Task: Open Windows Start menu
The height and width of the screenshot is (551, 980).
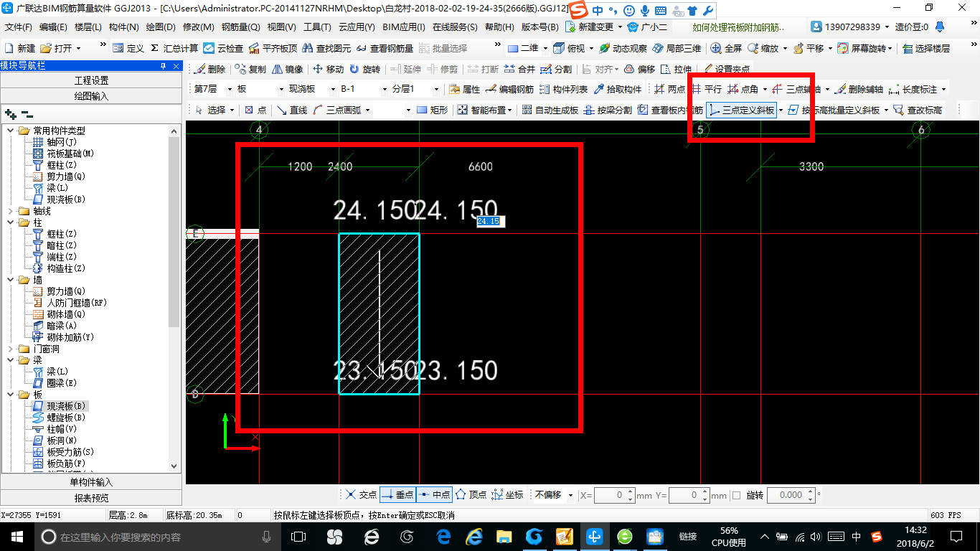Action: [16, 536]
